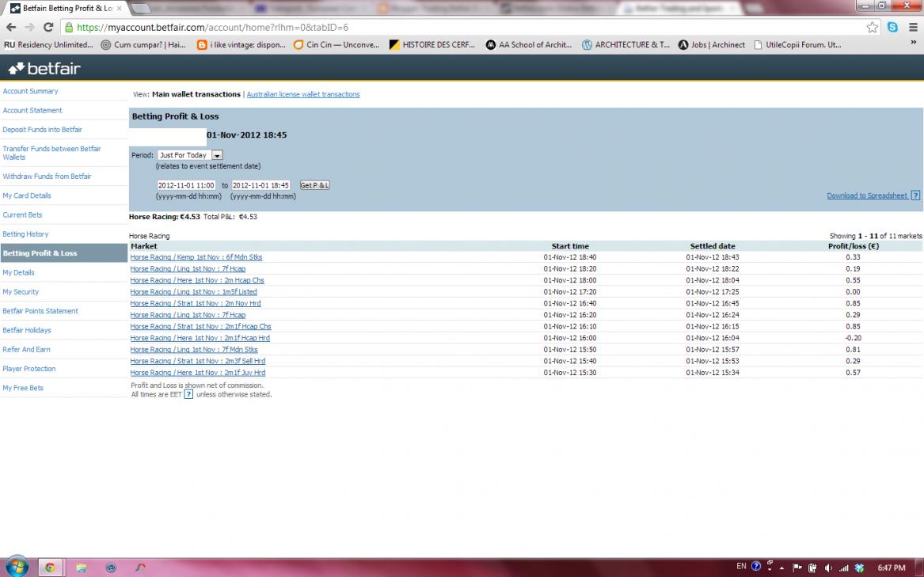Go to Refer And Earn

[26, 350]
